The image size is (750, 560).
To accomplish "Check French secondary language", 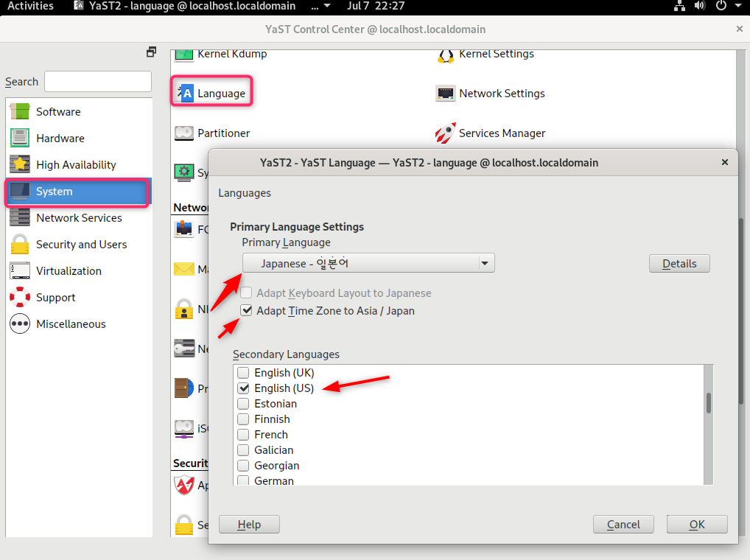I will (243, 434).
